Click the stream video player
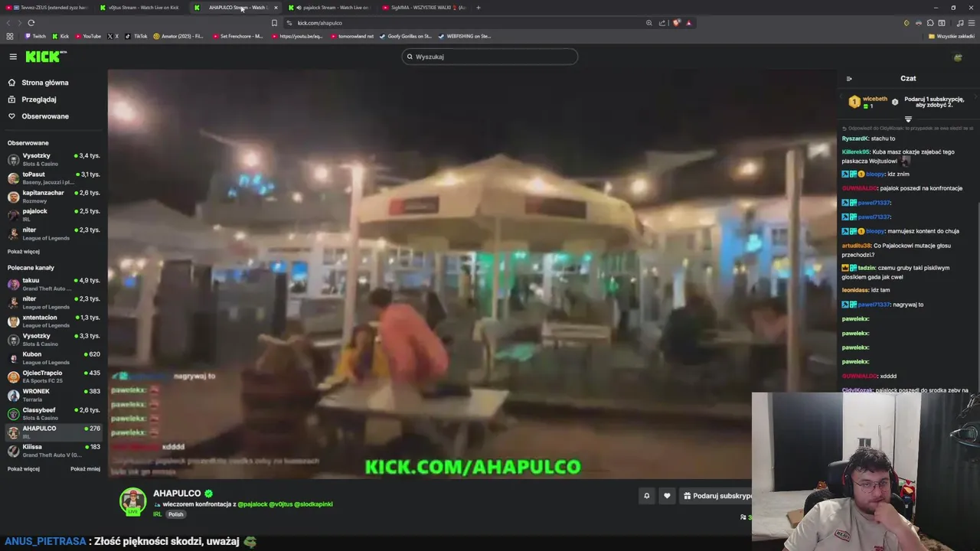980x551 pixels. pos(472,274)
